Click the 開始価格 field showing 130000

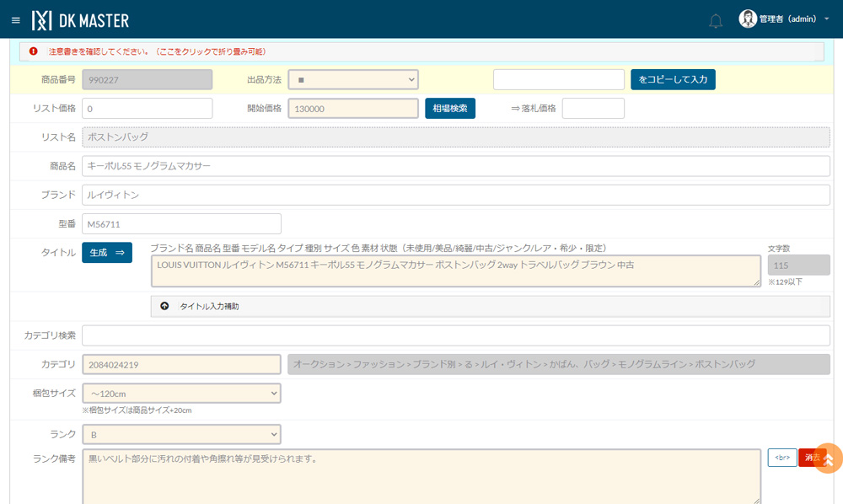(x=353, y=109)
